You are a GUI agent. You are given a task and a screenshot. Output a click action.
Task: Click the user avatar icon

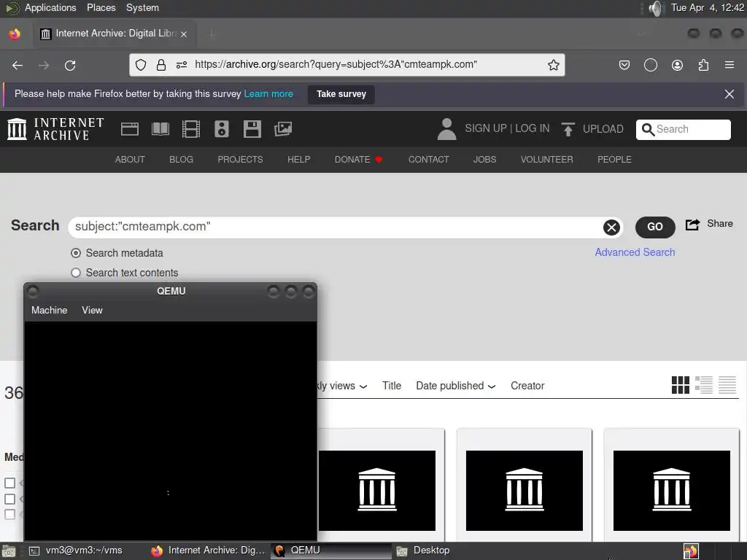(446, 129)
